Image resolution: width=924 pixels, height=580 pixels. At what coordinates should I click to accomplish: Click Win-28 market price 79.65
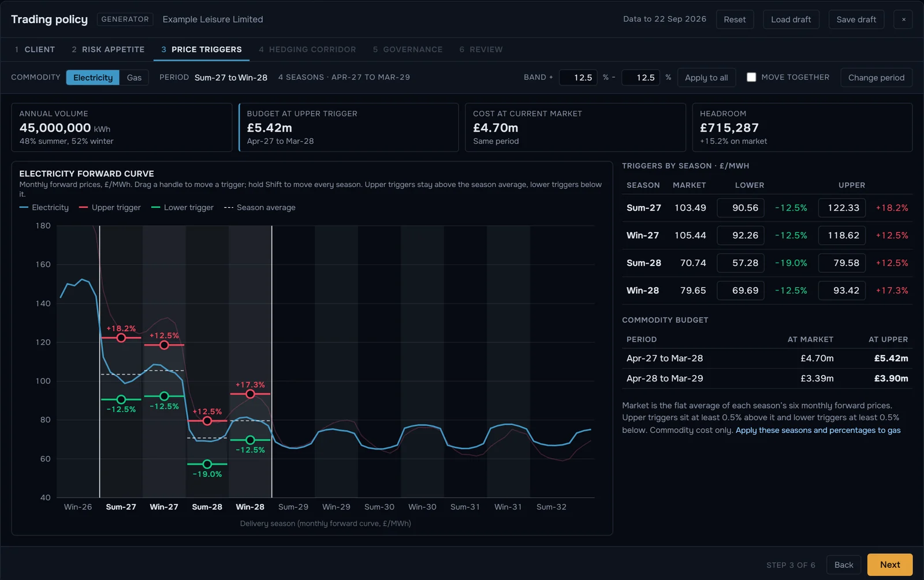pyautogui.click(x=693, y=290)
